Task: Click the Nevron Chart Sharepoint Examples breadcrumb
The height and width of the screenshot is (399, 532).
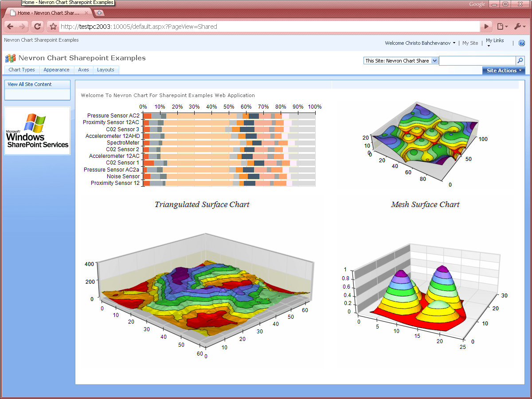Action: tap(41, 40)
